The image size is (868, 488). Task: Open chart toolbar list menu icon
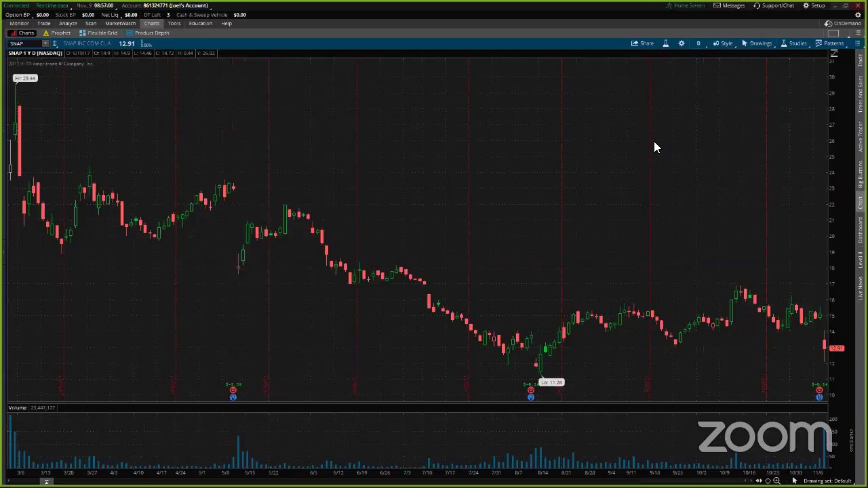point(857,43)
